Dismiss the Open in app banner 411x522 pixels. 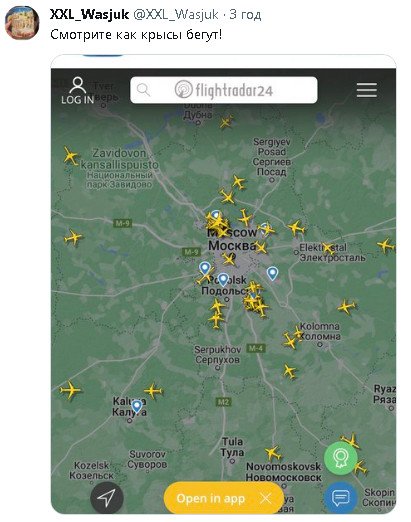pyautogui.click(x=266, y=499)
